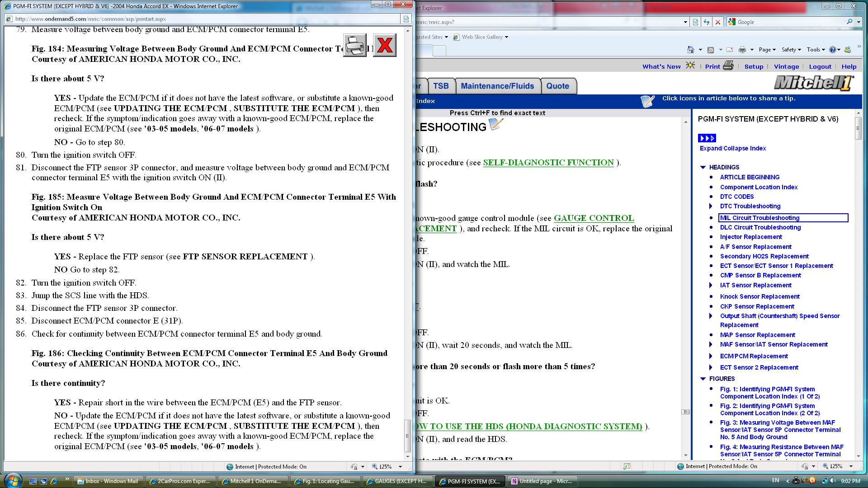Expand the DTC Troubleshooting index entry
This screenshot has height=488, width=868.
[x=711, y=206]
